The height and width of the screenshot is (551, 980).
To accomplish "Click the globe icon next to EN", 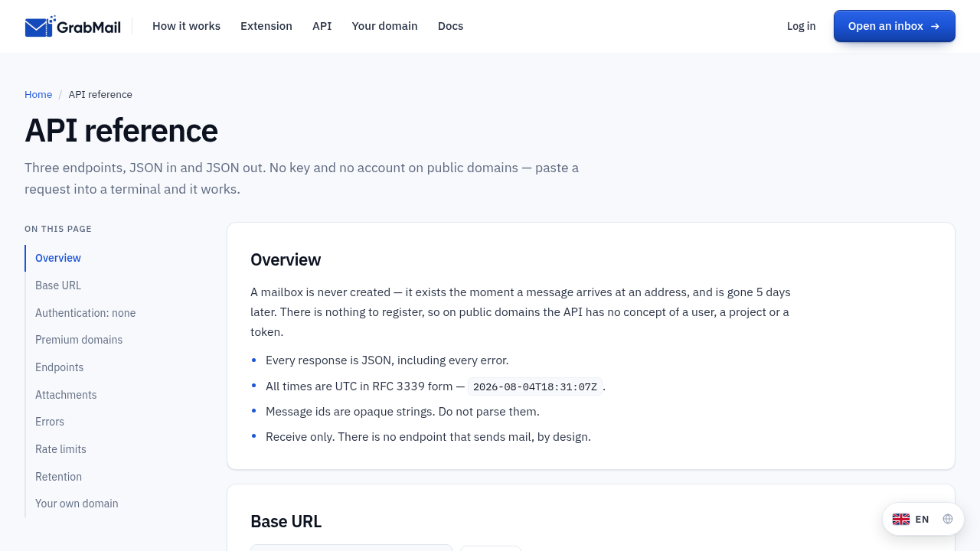I will click(x=948, y=519).
